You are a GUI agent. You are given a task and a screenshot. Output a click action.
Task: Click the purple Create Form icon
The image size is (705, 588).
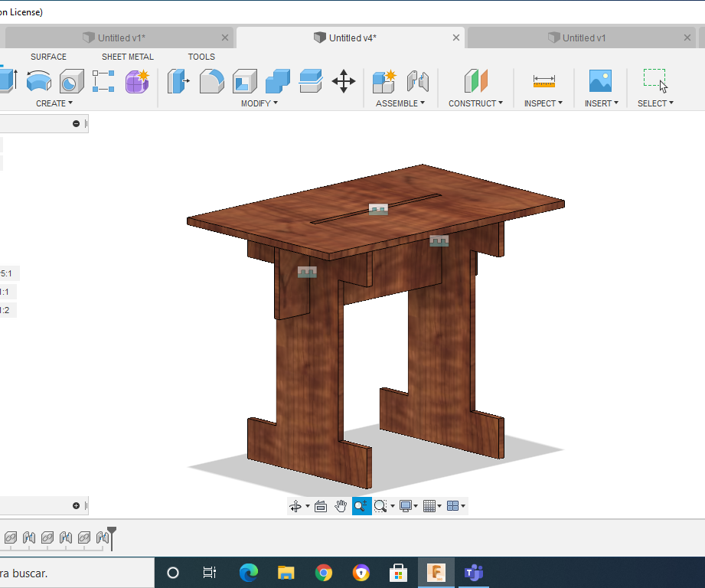[x=137, y=81]
